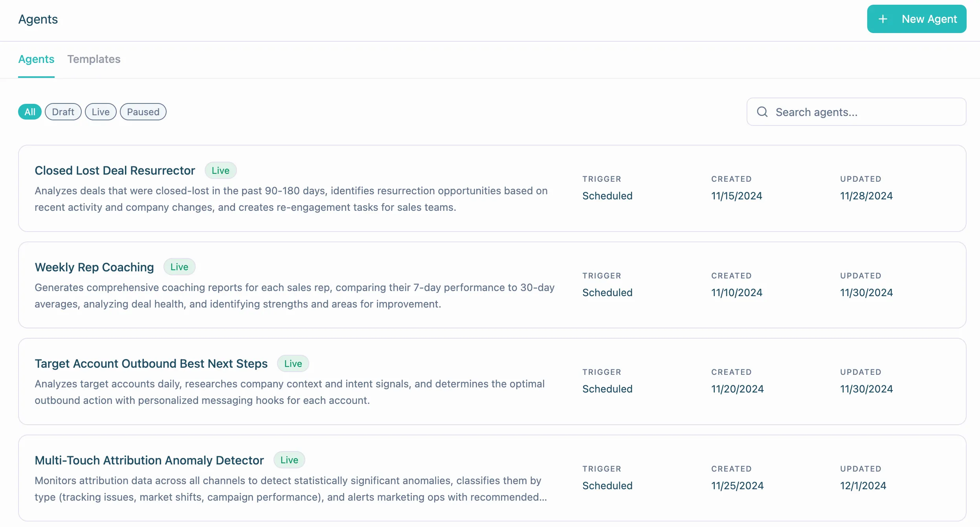Open Closed Lost Deal Resurrector agent
Viewport: 980px width, 527px height.
115,171
